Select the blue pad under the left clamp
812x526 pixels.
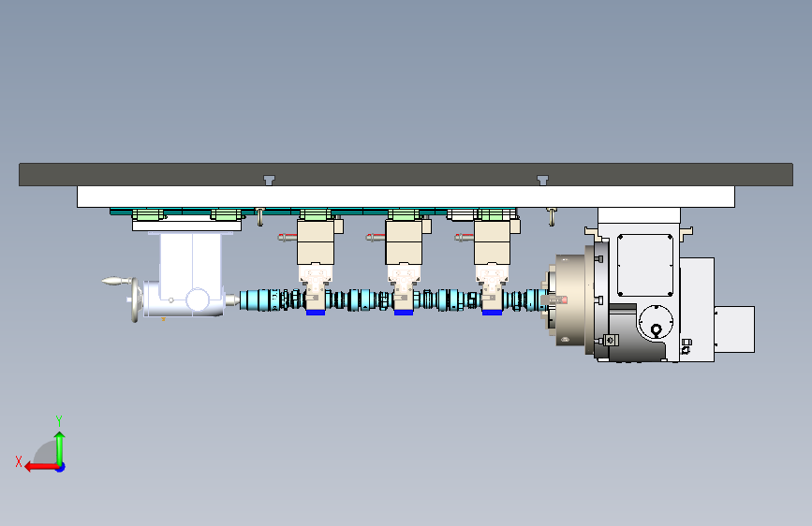coord(316,313)
